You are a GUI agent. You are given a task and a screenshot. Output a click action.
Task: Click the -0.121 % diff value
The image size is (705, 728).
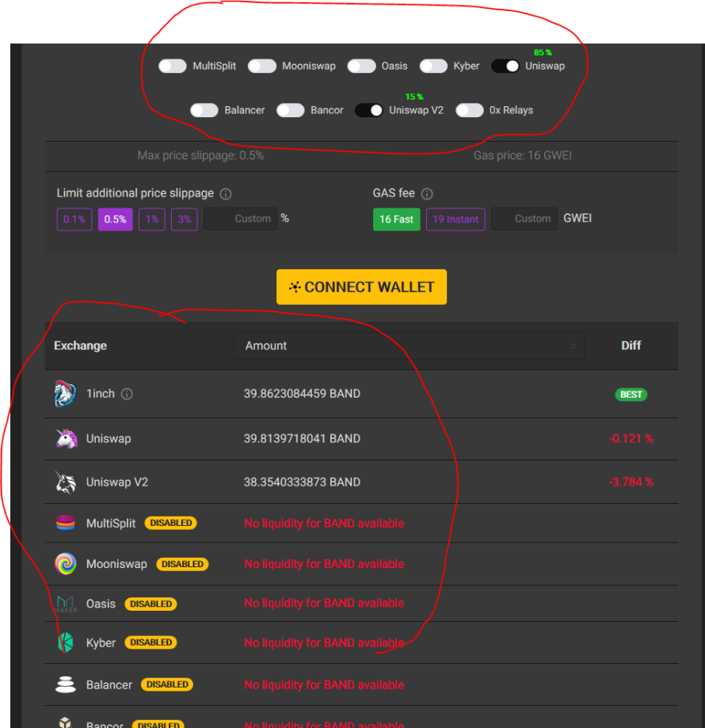pyautogui.click(x=631, y=439)
